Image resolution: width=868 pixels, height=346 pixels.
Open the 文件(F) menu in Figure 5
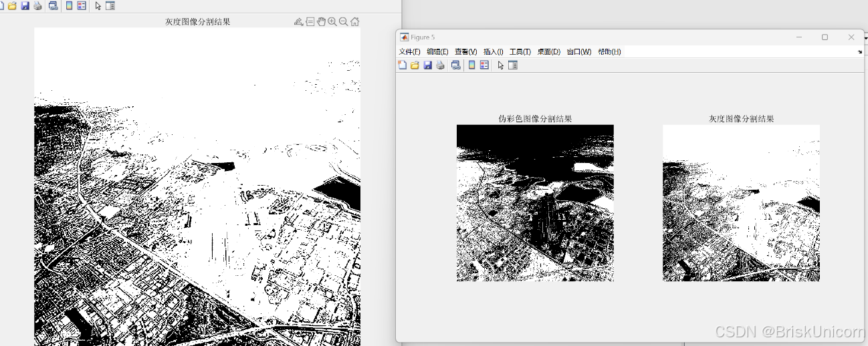[x=410, y=52]
